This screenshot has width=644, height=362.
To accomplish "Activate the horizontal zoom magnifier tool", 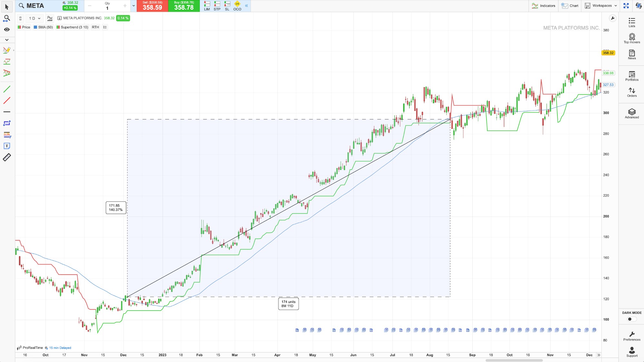I will click(x=7, y=19).
